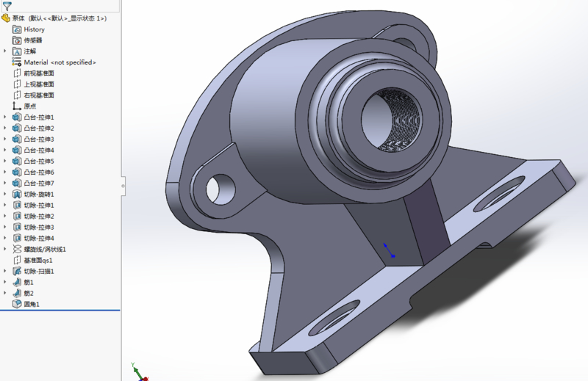Screen dimensions: 588x381
Task: Select the 传感器 sensors icon
Action: [17, 40]
